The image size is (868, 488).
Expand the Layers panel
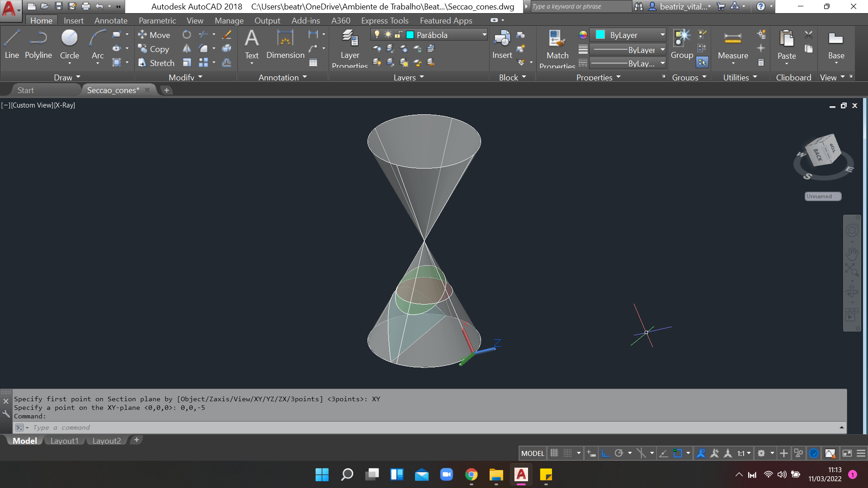pos(409,77)
